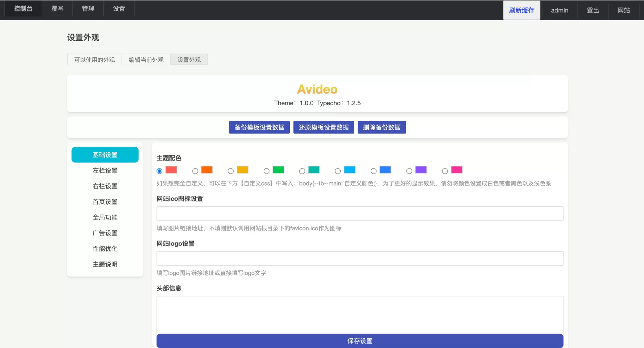Select the red theme color radio button
The width and height of the screenshot is (644, 348).
[x=159, y=171]
